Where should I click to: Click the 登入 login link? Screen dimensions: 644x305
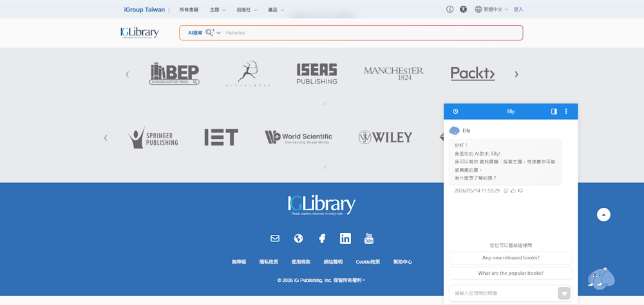coord(518,10)
